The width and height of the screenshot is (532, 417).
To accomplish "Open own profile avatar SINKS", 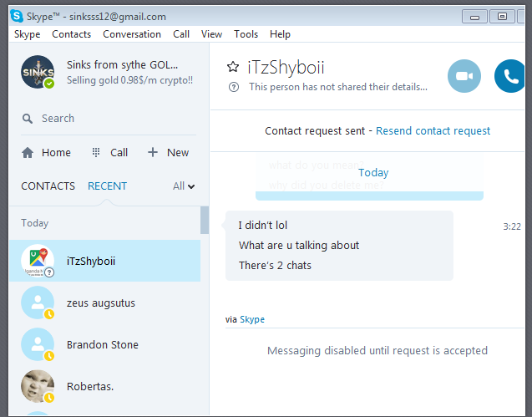I will [x=38, y=72].
